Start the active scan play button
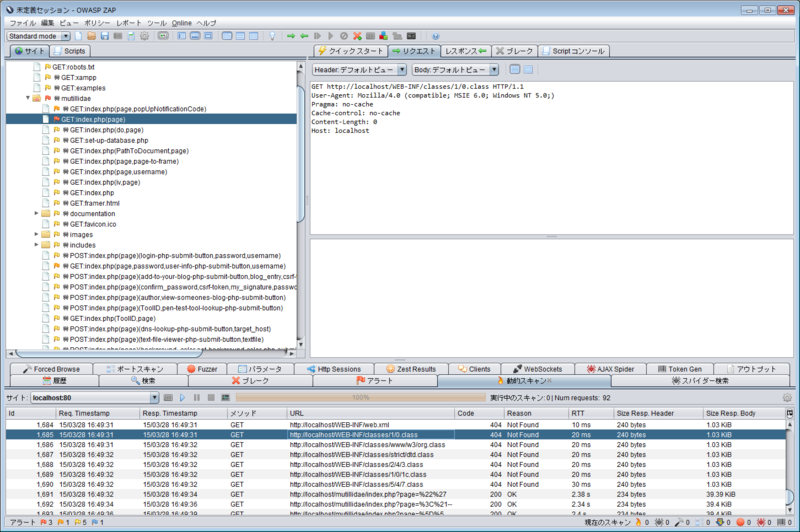Screen dimensions: 800x532 pyautogui.click(x=182, y=397)
